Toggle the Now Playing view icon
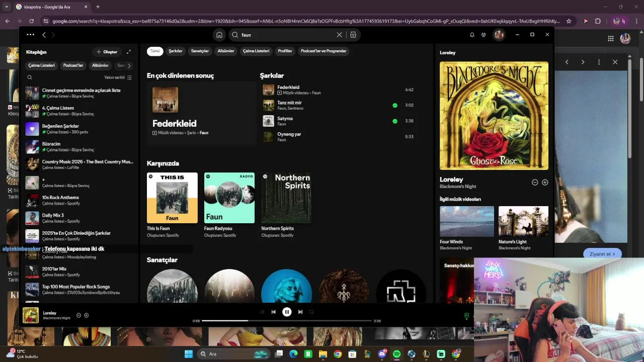This screenshot has height=362, width=644. click(466, 316)
